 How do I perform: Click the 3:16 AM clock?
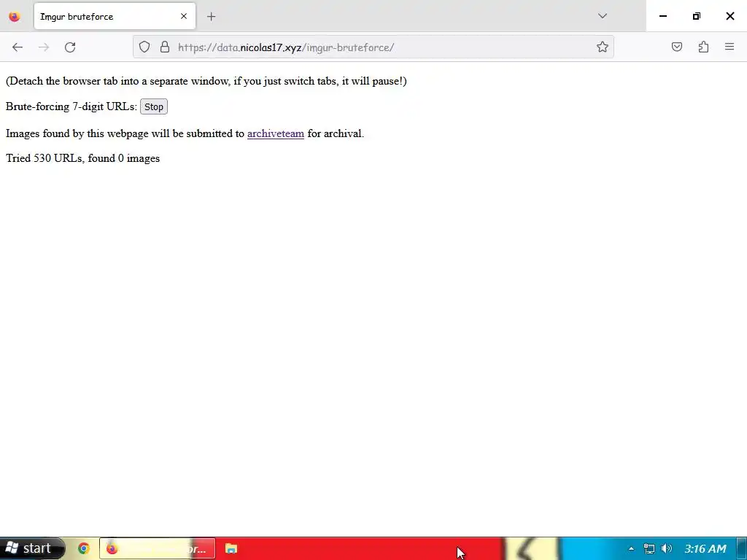click(x=705, y=548)
